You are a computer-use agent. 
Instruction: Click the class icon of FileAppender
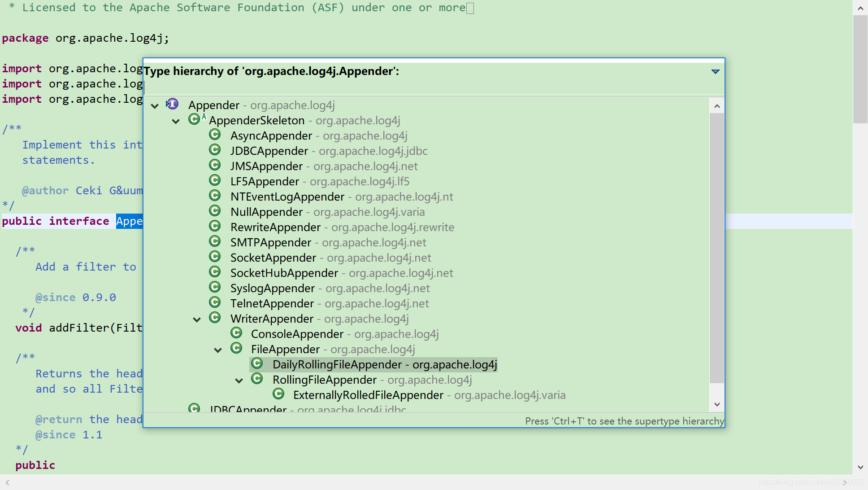(236, 348)
